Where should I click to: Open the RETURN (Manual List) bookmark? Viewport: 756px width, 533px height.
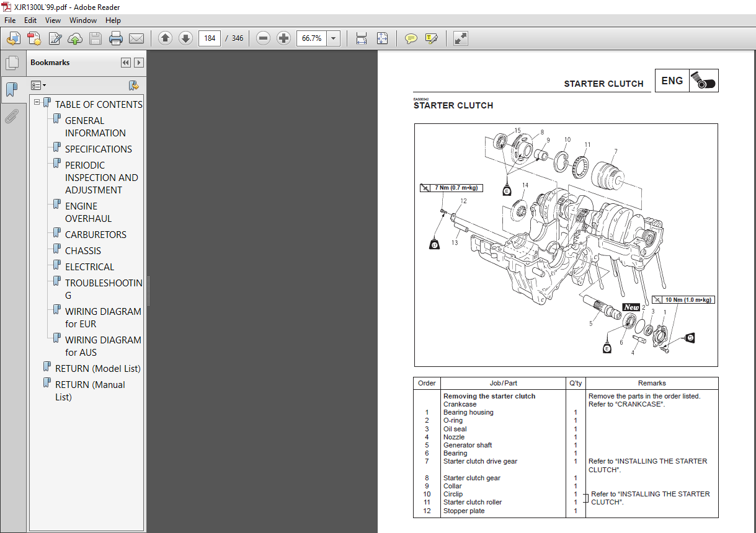click(x=90, y=390)
